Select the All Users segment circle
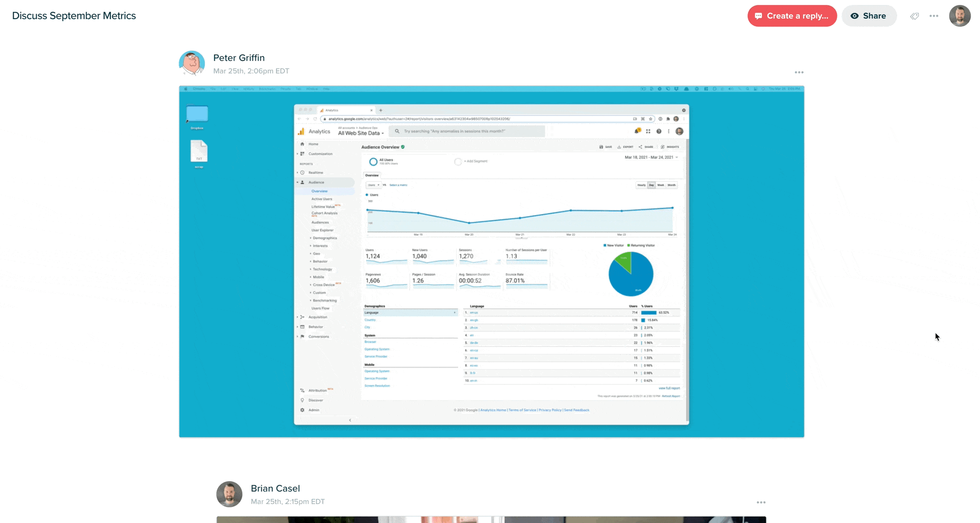980x523 pixels. pos(373,162)
